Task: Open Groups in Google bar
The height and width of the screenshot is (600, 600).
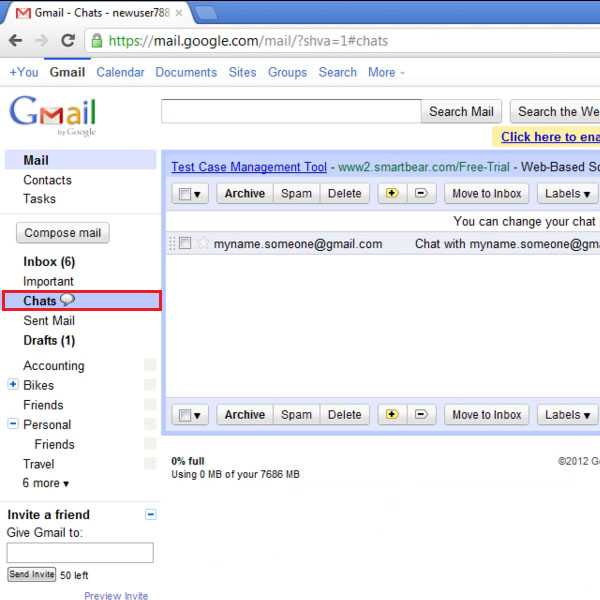Action: [x=287, y=72]
